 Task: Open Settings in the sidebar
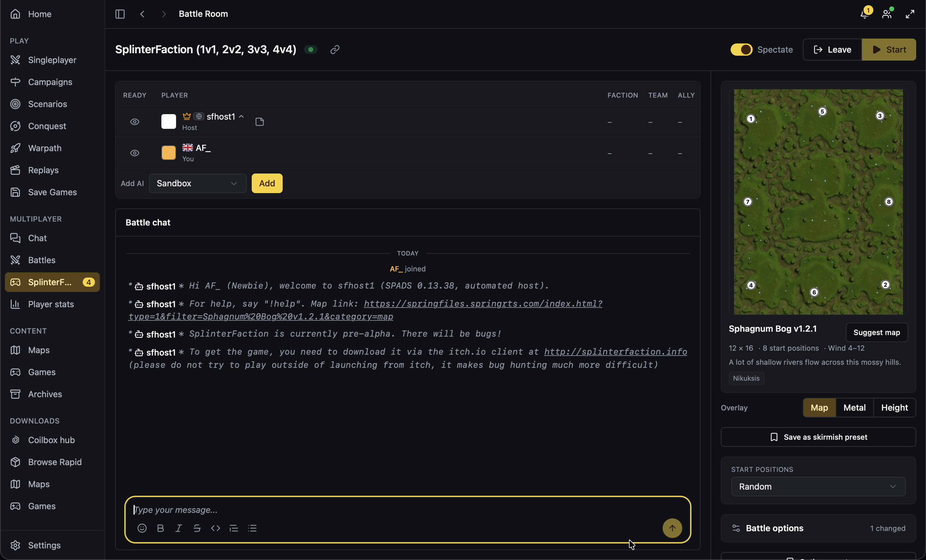[x=52, y=545]
